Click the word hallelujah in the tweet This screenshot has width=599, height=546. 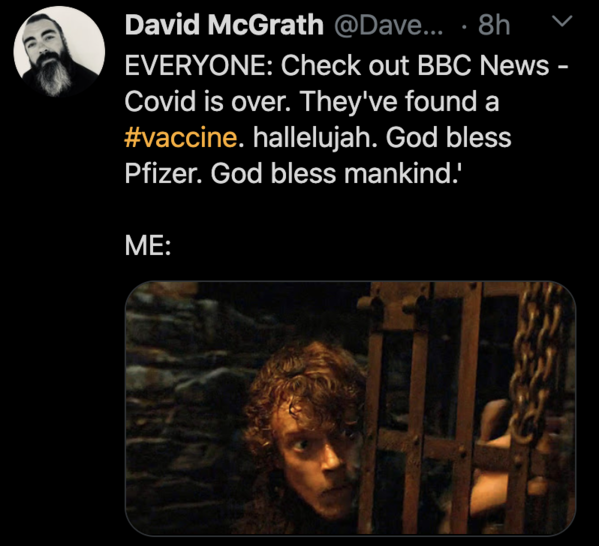(312, 138)
